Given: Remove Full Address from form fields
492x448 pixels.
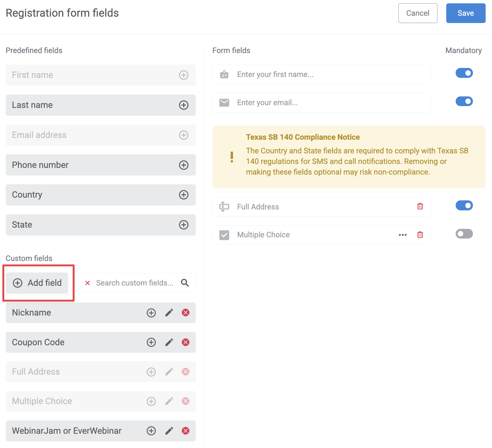Looking at the screenshot, I should 420,206.
